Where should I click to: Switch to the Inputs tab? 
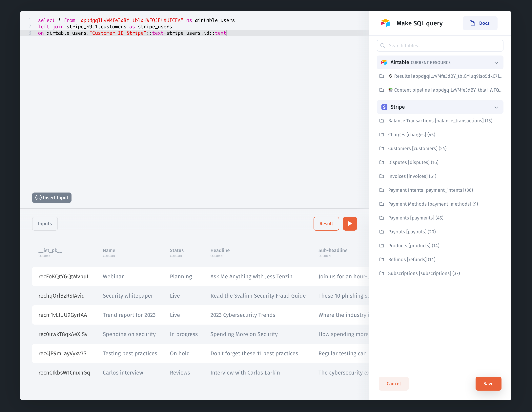[x=45, y=224]
